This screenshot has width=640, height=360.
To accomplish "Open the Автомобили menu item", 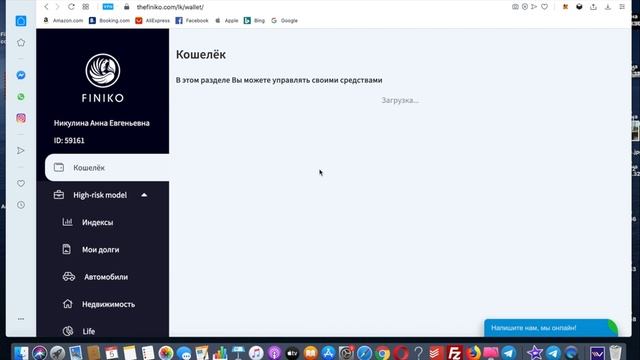I will point(106,277).
